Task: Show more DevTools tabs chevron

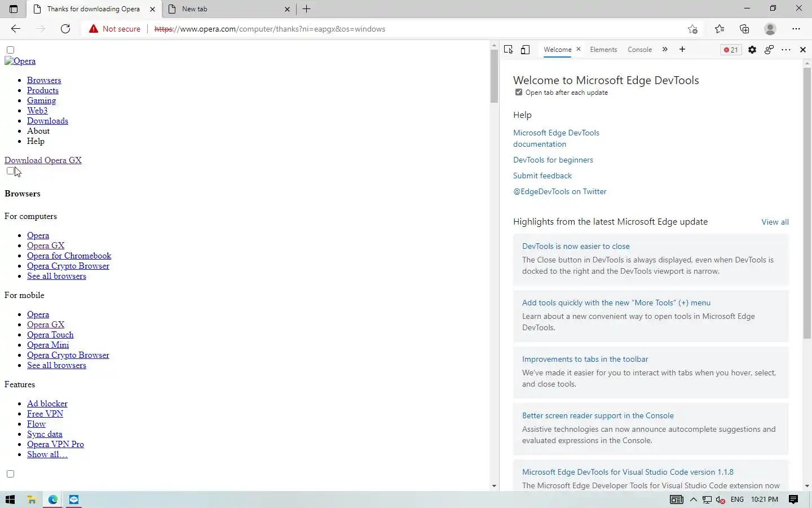Action: point(665,50)
